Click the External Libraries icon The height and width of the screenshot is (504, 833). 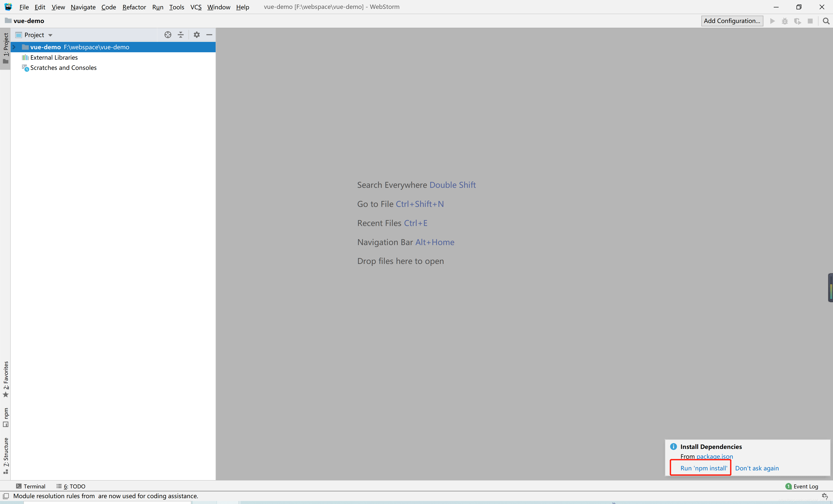tap(25, 57)
